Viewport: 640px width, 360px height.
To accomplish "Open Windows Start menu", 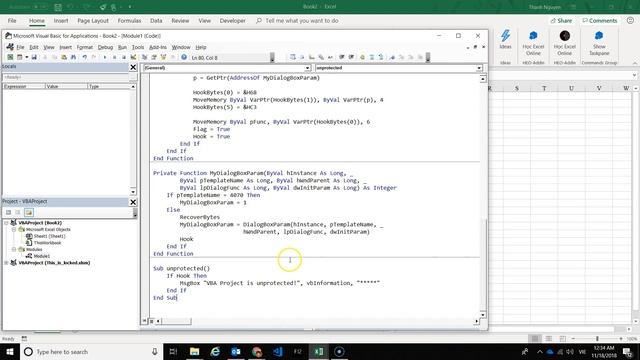I will coord(10,351).
